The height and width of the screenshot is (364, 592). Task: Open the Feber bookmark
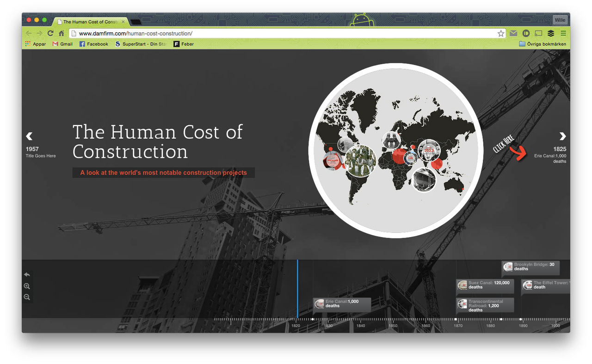coord(184,44)
